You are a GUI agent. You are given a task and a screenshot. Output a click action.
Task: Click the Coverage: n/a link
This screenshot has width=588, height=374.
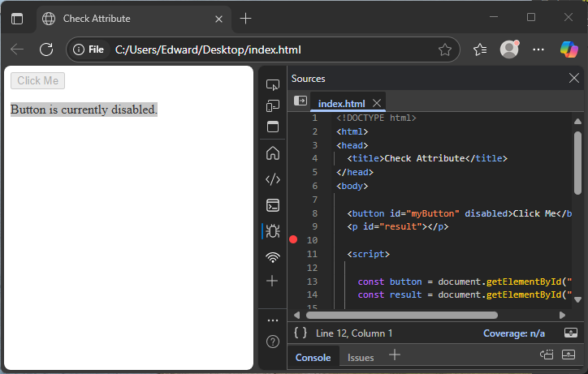[514, 333]
